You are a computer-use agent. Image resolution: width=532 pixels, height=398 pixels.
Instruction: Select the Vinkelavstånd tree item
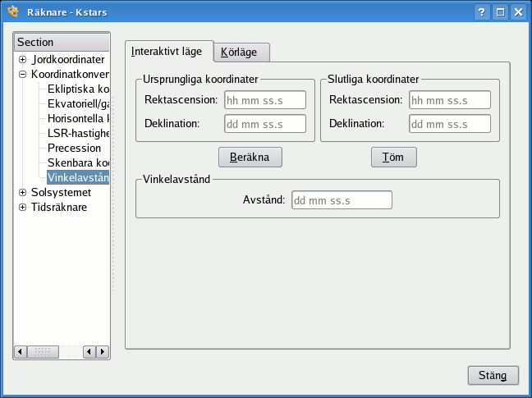tap(78, 177)
